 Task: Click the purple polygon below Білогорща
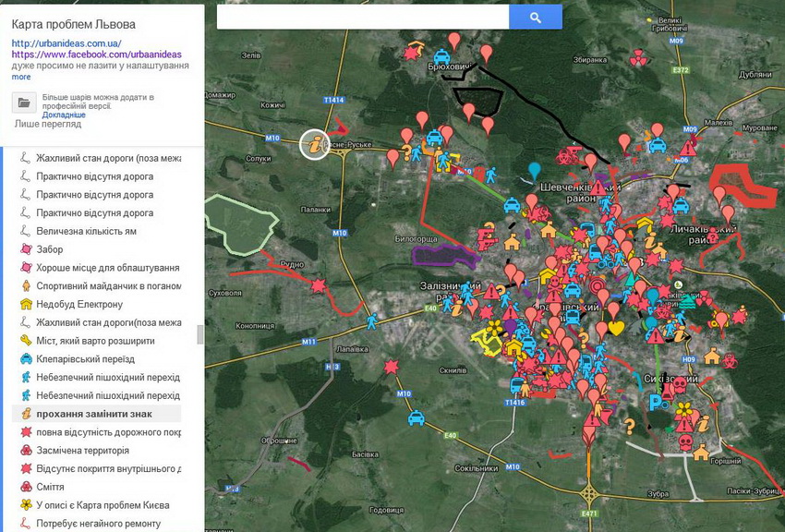443,255
